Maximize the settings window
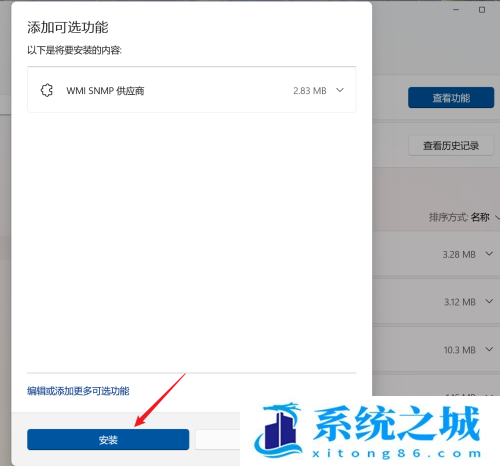The image size is (500, 466). 482,10
